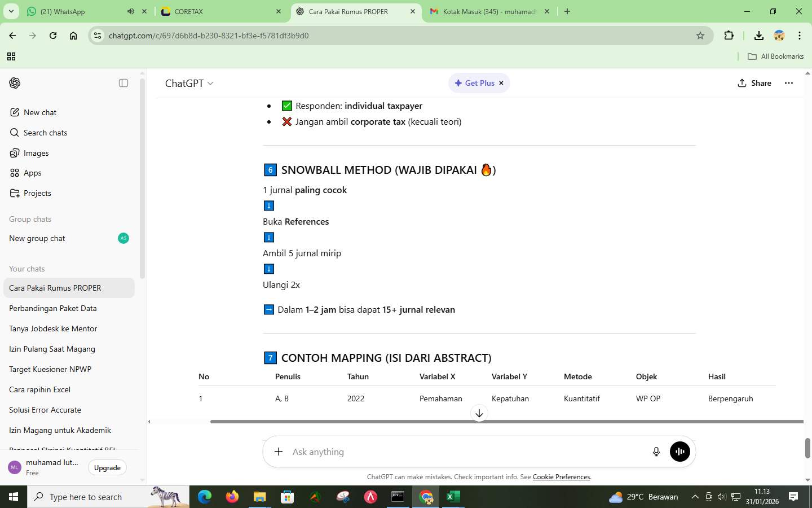Click the plus icon to attach files
The image size is (812, 508).
coord(278,452)
